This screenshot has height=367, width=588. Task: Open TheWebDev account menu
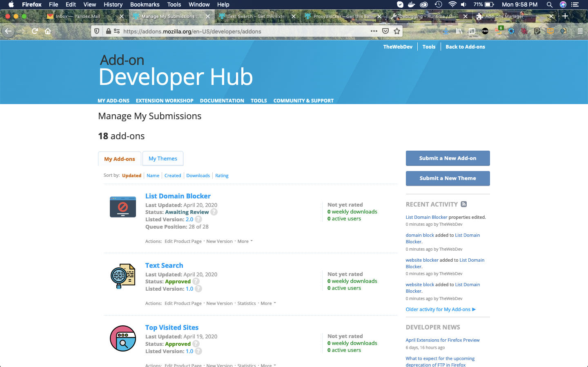(x=398, y=47)
